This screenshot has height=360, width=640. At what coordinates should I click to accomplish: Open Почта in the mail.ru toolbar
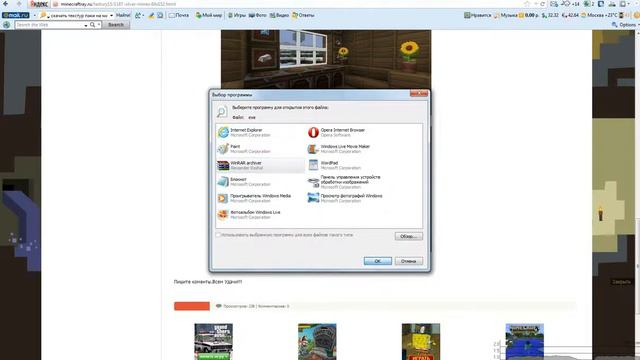tap(179, 15)
